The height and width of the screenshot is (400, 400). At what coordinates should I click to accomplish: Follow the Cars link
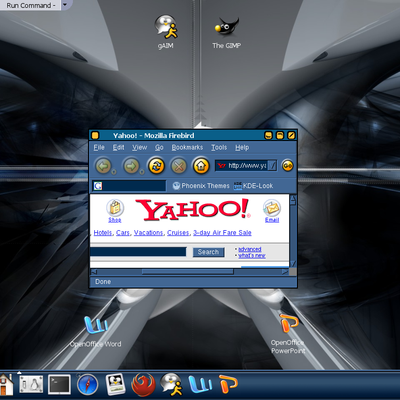pos(123,233)
